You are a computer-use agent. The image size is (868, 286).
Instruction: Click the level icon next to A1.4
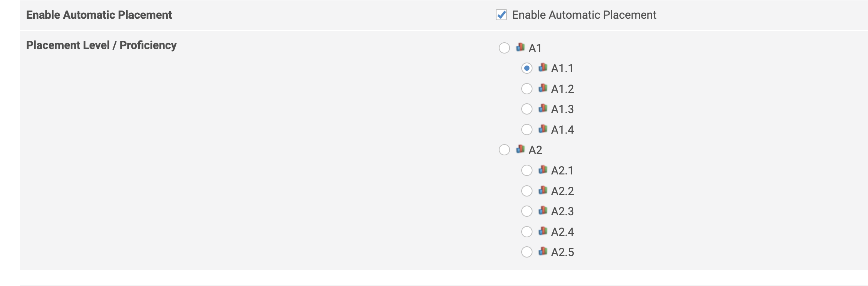pyautogui.click(x=543, y=129)
